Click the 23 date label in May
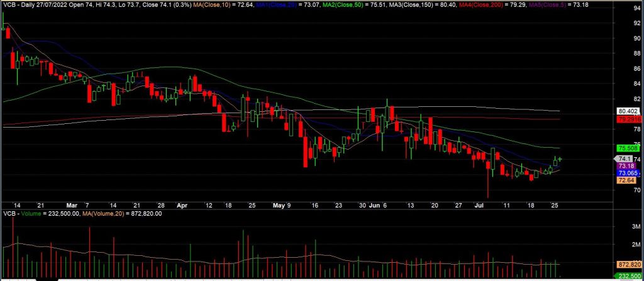The height and width of the screenshot is (281, 644). point(338,205)
